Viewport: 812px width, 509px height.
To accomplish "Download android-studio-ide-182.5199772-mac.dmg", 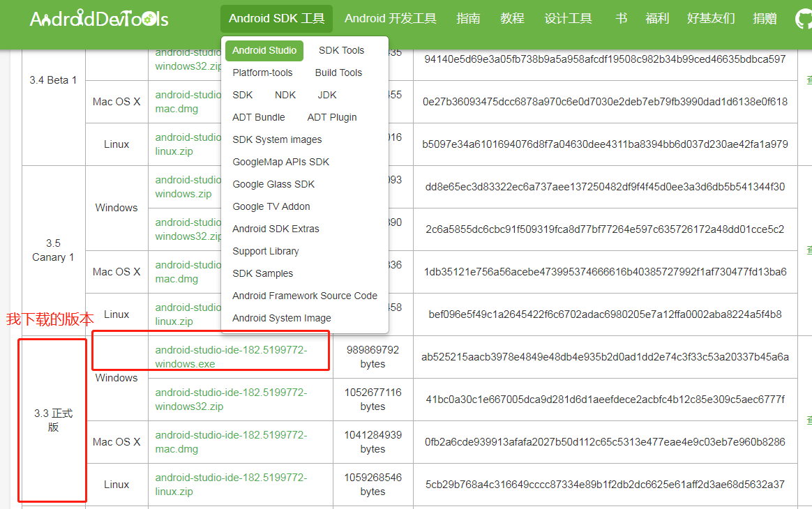I will pos(231,441).
